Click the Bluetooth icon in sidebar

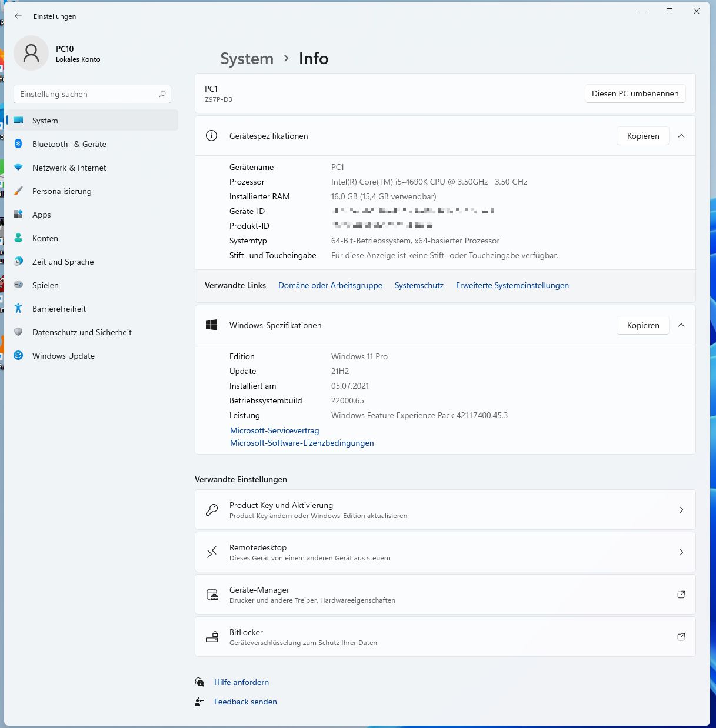pyautogui.click(x=18, y=144)
